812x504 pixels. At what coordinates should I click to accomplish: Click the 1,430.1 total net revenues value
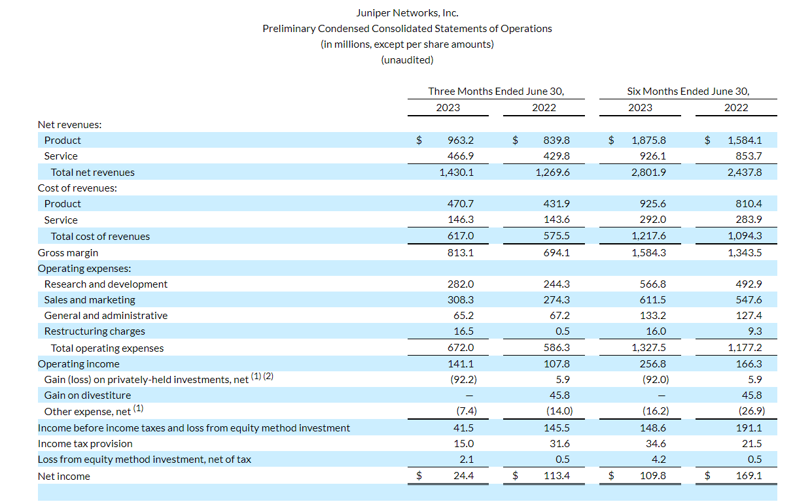(x=458, y=173)
